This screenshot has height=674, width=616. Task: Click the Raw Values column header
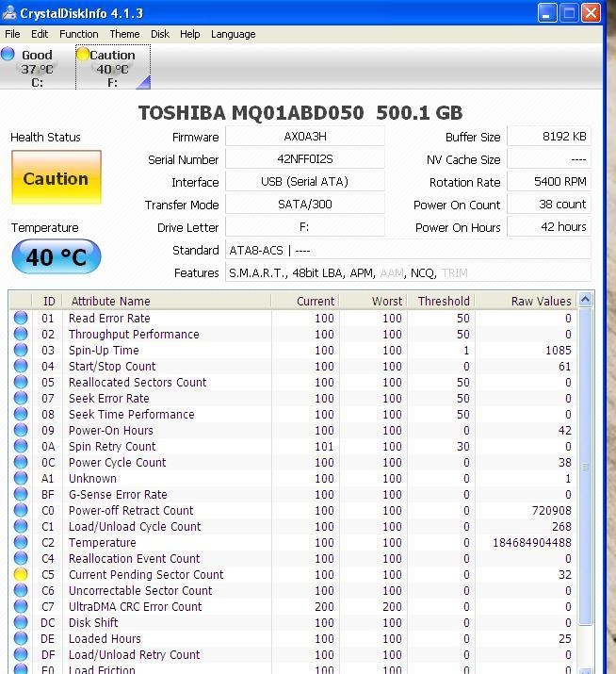[x=527, y=301]
